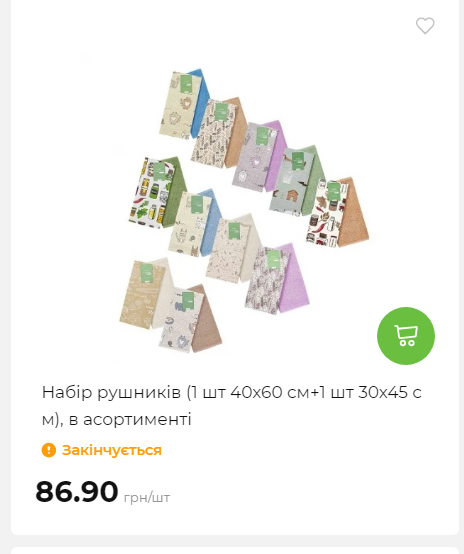Select bottom towel set with brown towel
The image size is (464, 554).
pyautogui.click(x=190, y=319)
